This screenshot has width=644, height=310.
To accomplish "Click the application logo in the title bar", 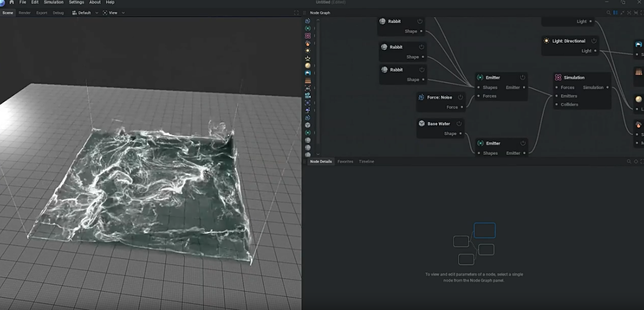I will [2, 2].
